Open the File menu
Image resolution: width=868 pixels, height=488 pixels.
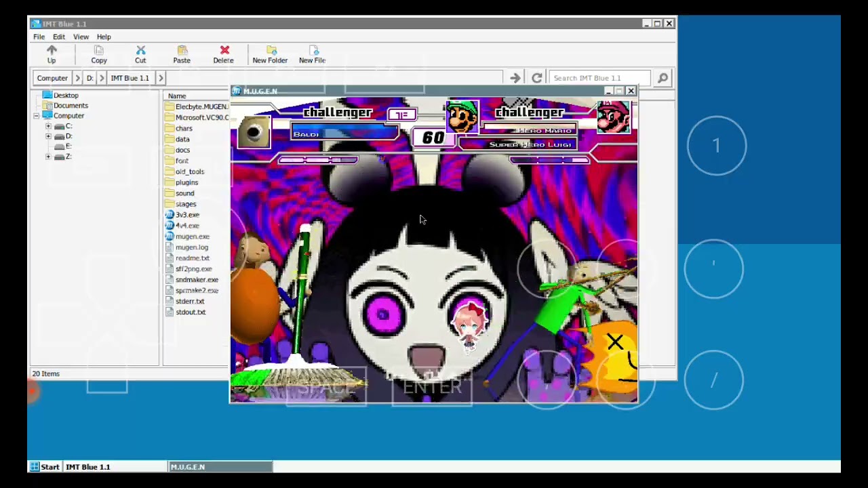39,37
